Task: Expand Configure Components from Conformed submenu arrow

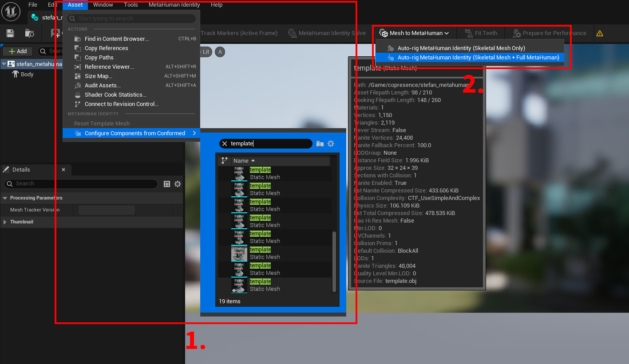Action: (194, 133)
